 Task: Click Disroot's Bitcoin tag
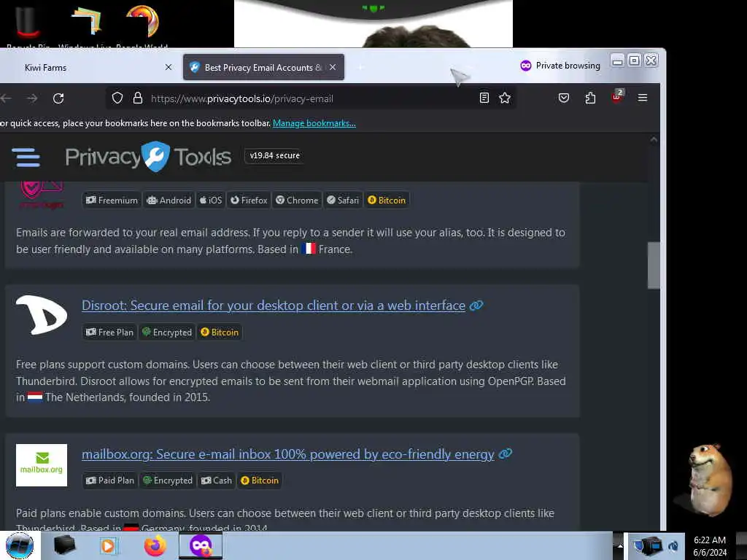(x=220, y=332)
